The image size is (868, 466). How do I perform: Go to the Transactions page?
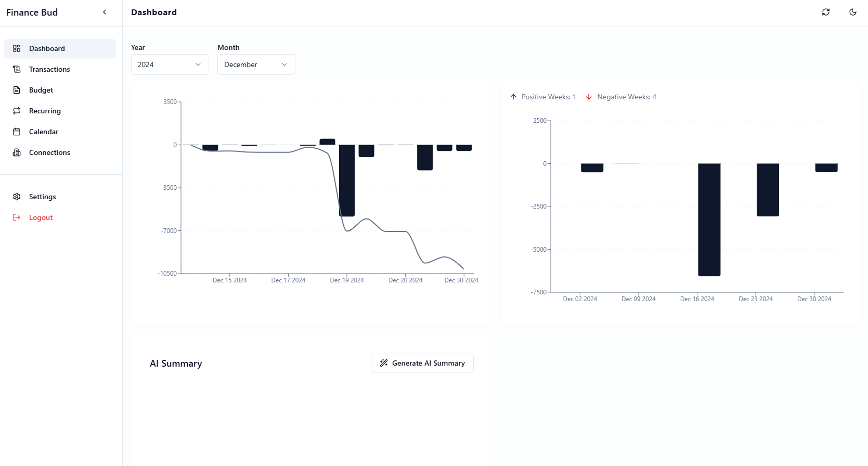click(60, 69)
